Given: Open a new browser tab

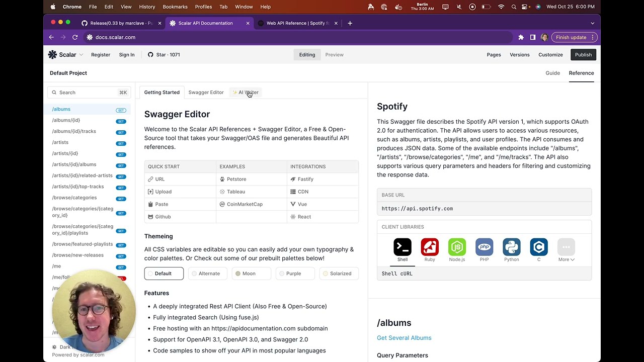Looking at the screenshot, I should click(350, 23).
